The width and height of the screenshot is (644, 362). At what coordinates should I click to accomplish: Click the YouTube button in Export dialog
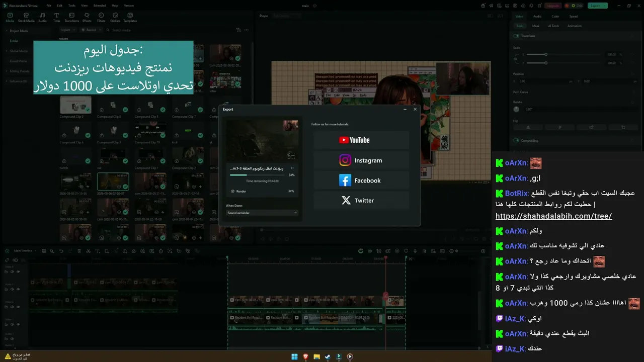coord(361,140)
